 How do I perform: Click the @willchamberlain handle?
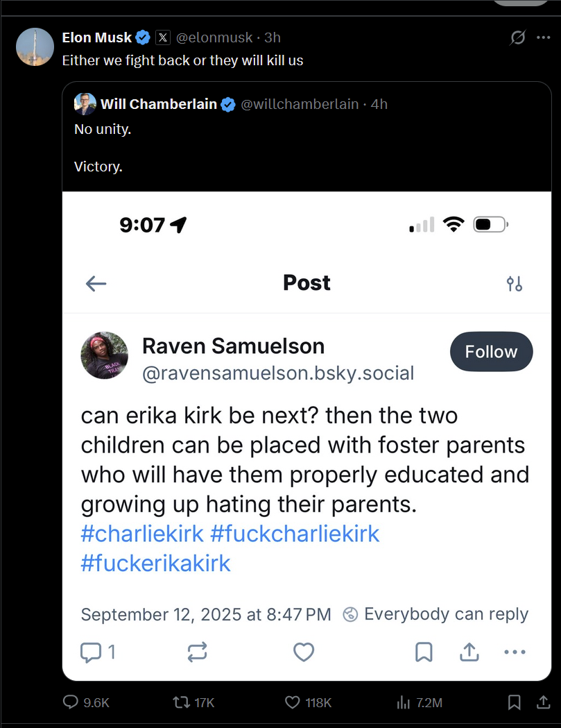coord(300,104)
